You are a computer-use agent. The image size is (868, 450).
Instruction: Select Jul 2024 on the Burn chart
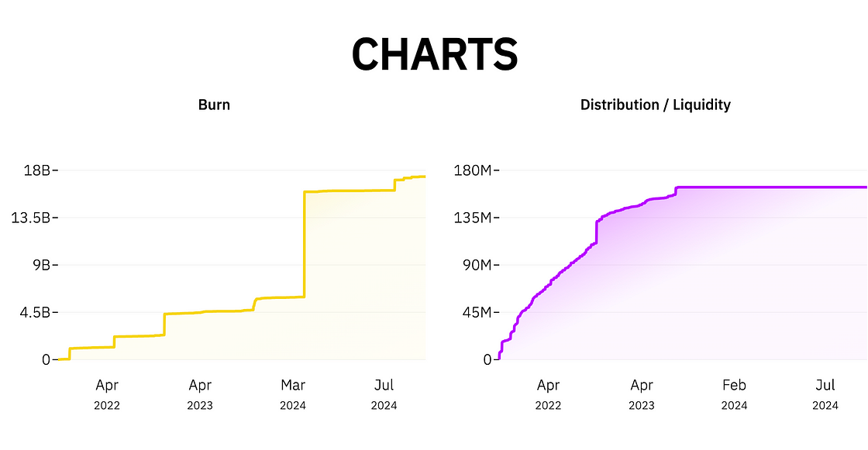point(384,393)
